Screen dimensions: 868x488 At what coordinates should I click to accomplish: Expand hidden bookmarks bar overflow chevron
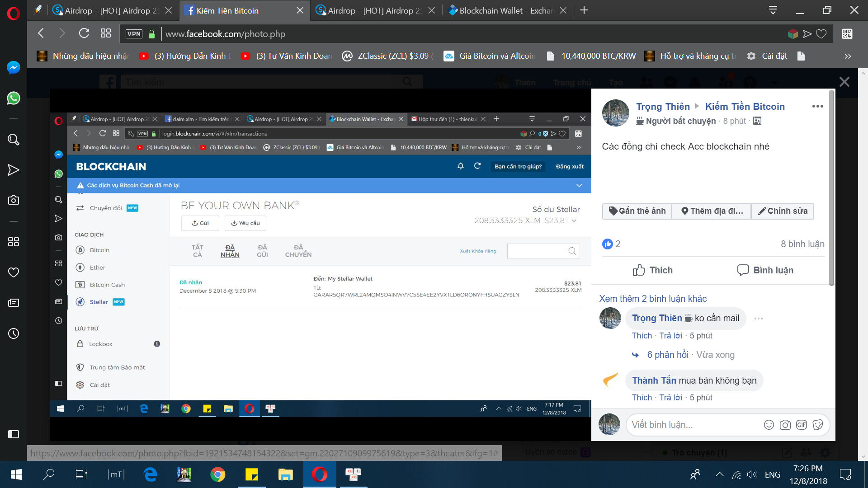(x=848, y=56)
